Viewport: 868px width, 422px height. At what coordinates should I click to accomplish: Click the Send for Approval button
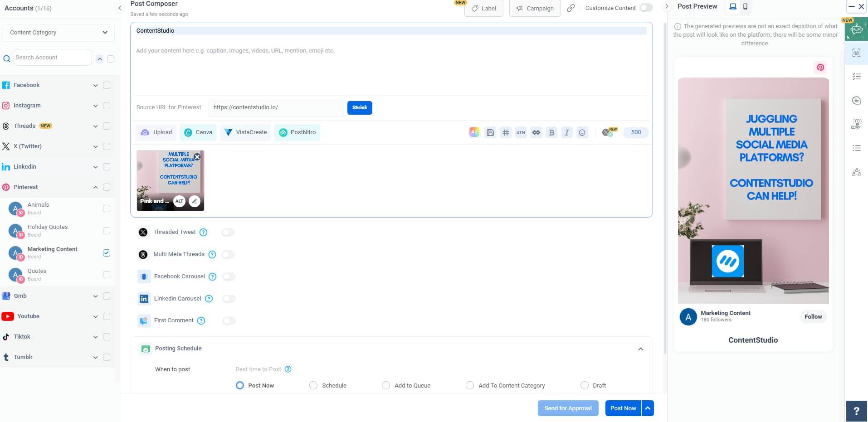pyautogui.click(x=568, y=408)
